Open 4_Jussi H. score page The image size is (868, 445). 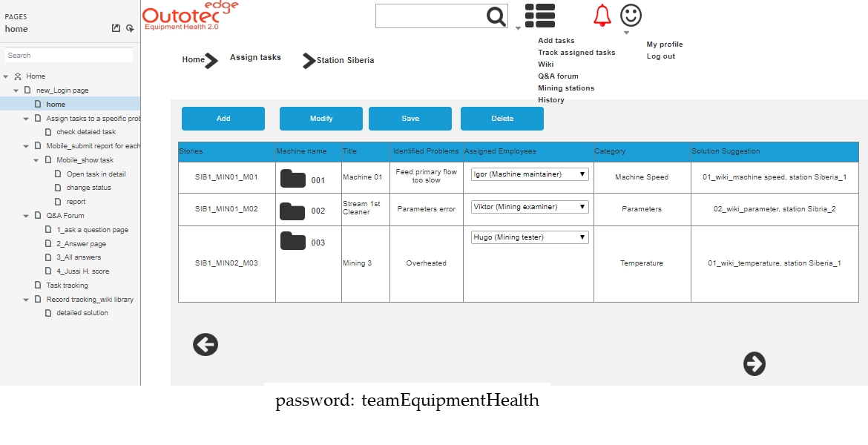pyautogui.click(x=82, y=271)
